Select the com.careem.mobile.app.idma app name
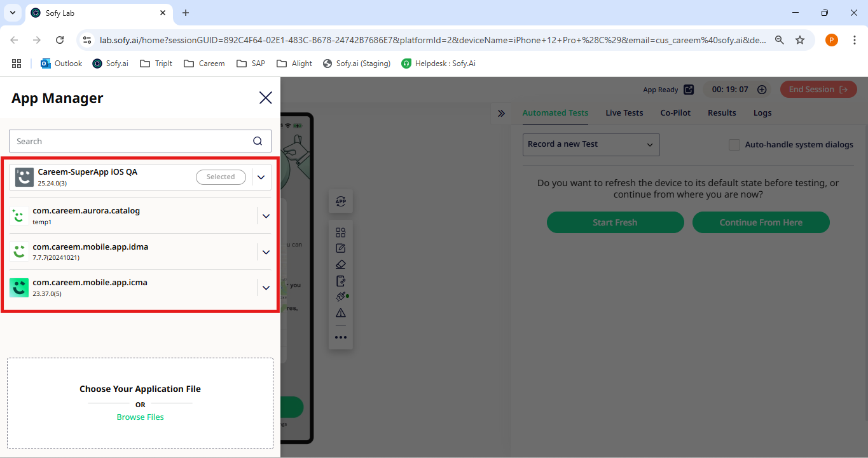 click(x=90, y=246)
